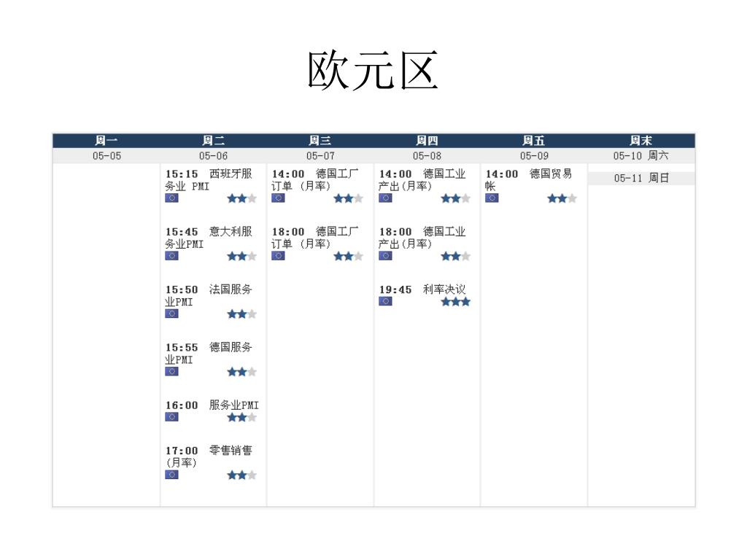This screenshot has width=747, height=560.
Task: Open the 14:00 德国工厂订单 event on 05-07
Action: (315, 180)
